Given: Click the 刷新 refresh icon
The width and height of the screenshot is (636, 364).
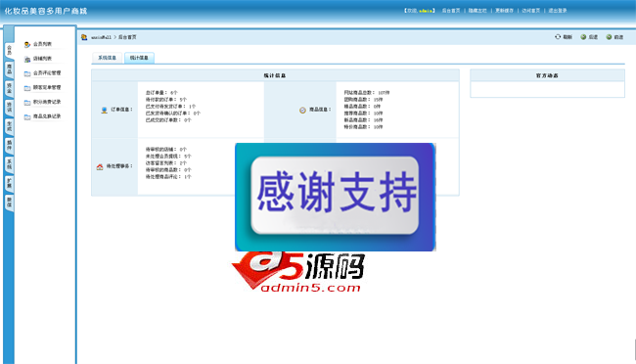Looking at the screenshot, I should tap(558, 37).
